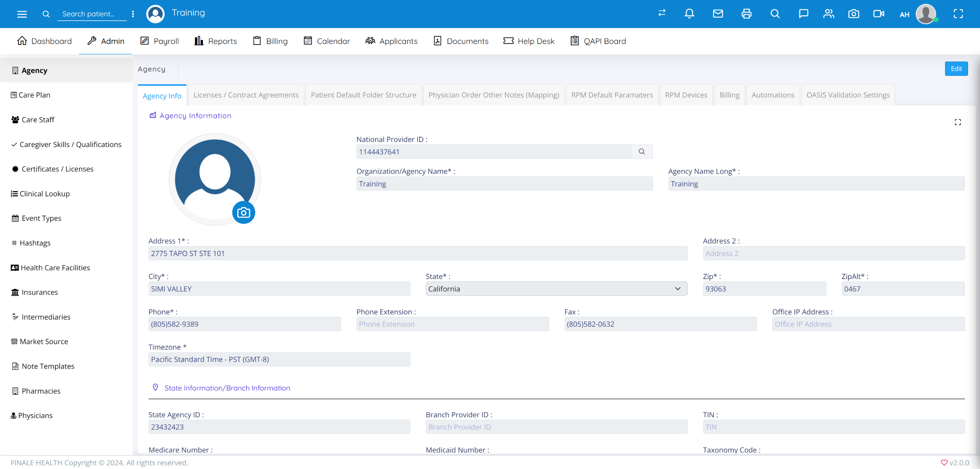This screenshot has width=980, height=469.
Task: Expand Agency Information panel fullscreen
Action: 957,122
